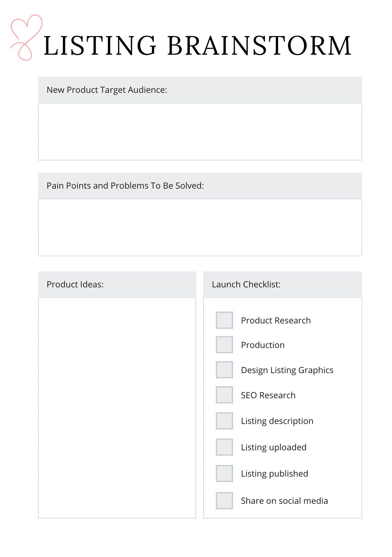This screenshot has width=392, height=557.
Task: Click the New Product Target Audience heading
Action: (x=107, y=90)
